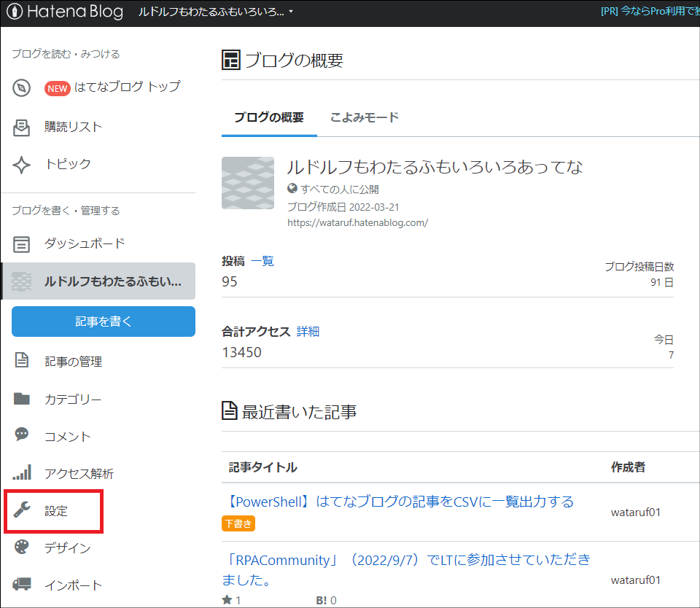This screenshot has width=700, height=608.
Task: Click the ブログの概要 heading icon
Action: pos(231,60)
